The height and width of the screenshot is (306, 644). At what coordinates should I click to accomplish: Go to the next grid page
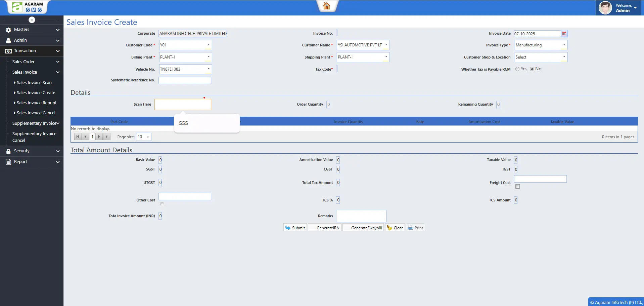point(99,137)
